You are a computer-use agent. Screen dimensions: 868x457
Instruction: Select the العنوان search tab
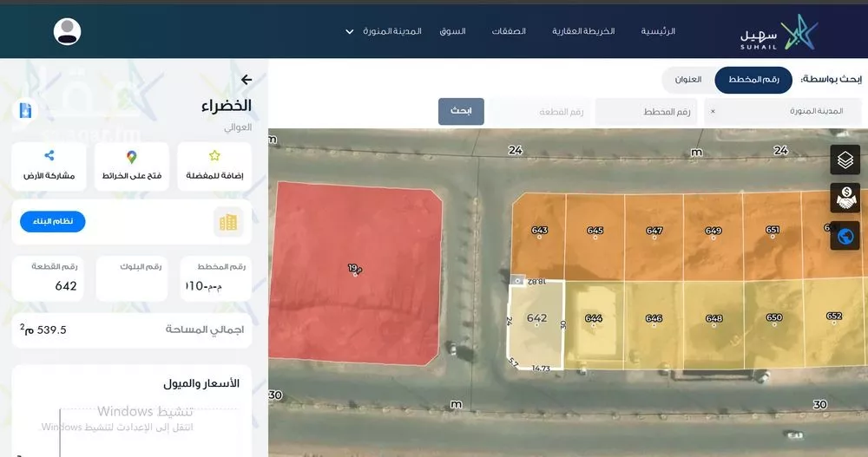click(688, 80)
